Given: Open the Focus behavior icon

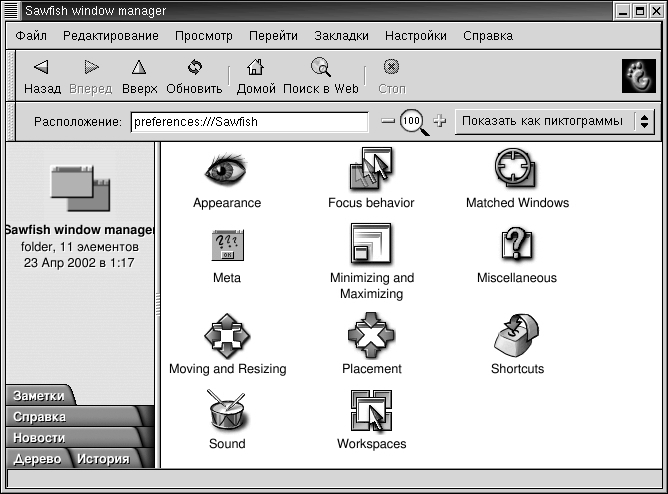Looking at the screenshot, I should [x=371, y=170].
